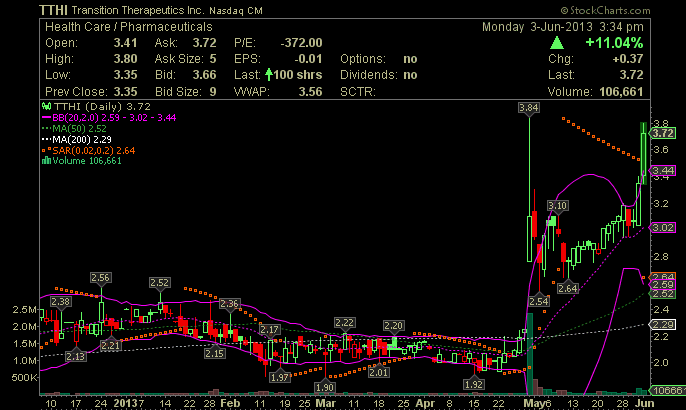Click the 1.90 low price callout

coord(325,388)
